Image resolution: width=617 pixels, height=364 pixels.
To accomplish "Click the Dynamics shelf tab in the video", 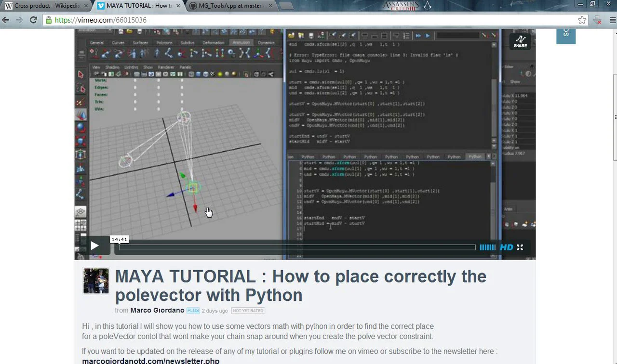I will tap(266, 43).
